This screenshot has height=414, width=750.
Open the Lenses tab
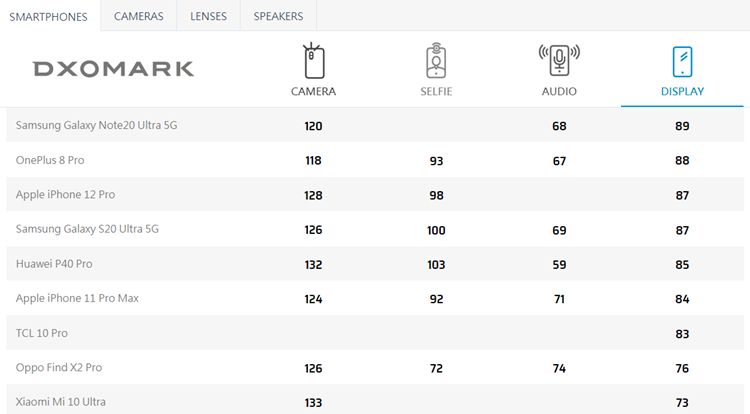pyautogui.click(x=209, y=16)
